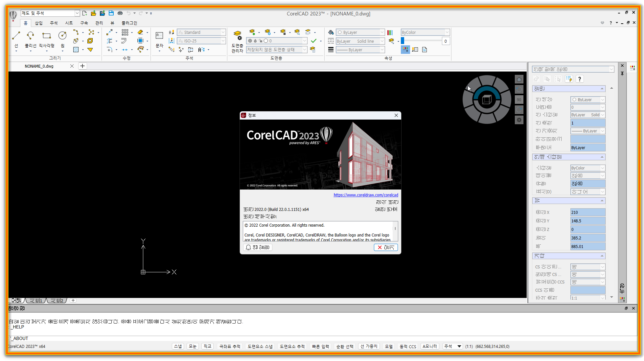
Task: Toggle 직교 ortho mode in status bar
Action: (207, 346)
